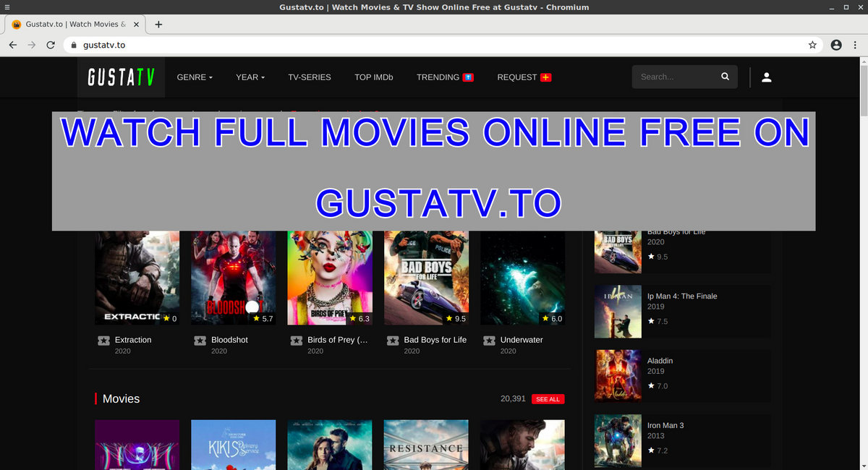Open the REQUEST page

coord(524,77)
